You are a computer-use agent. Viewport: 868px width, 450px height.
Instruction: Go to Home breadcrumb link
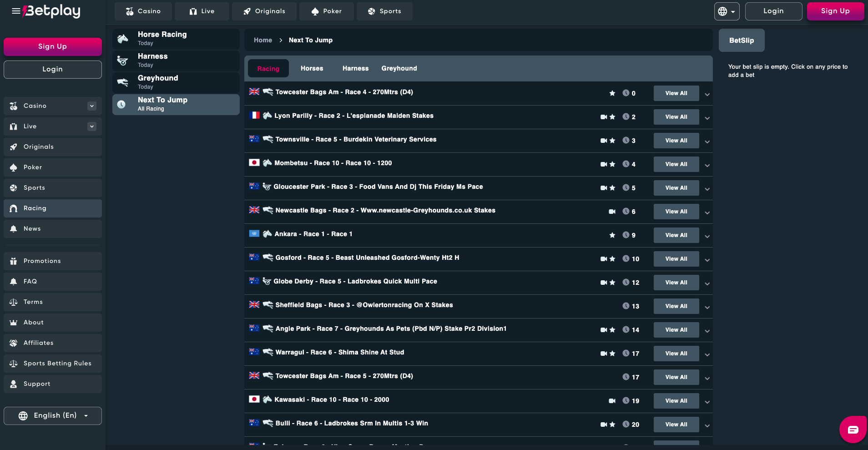point(263,40)
